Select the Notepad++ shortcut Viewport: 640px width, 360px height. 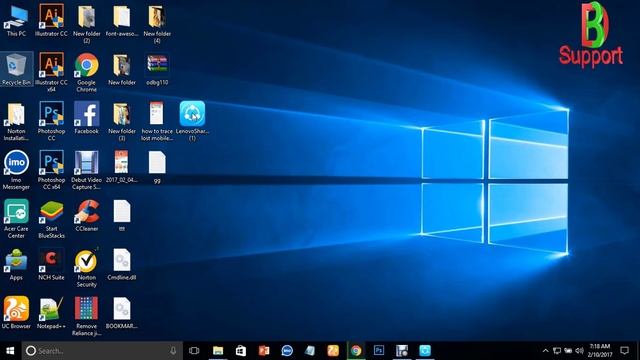[x=51, y=313]
